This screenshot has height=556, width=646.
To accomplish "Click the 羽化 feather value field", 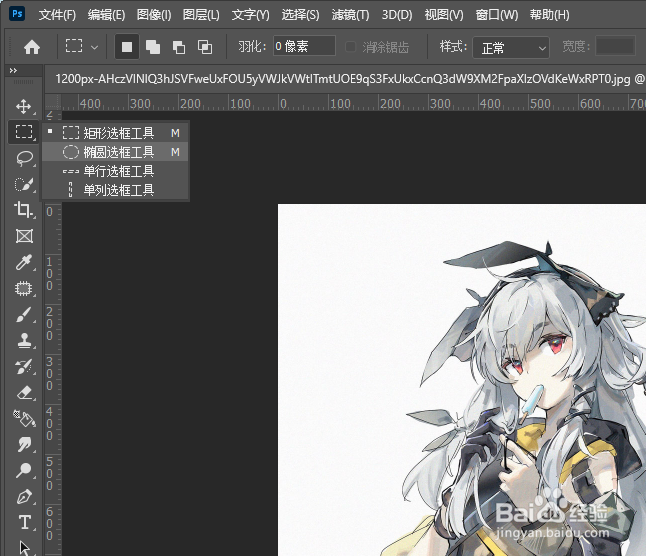I will (304, 46).
